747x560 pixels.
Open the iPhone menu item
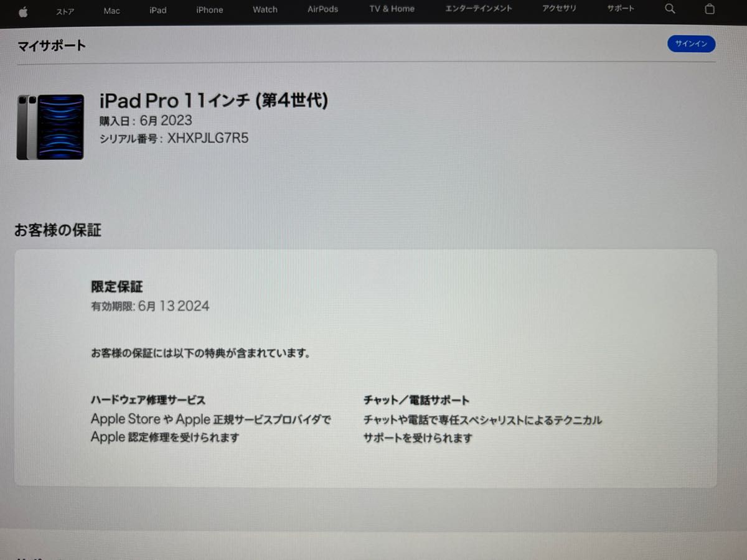pos(210,10)
